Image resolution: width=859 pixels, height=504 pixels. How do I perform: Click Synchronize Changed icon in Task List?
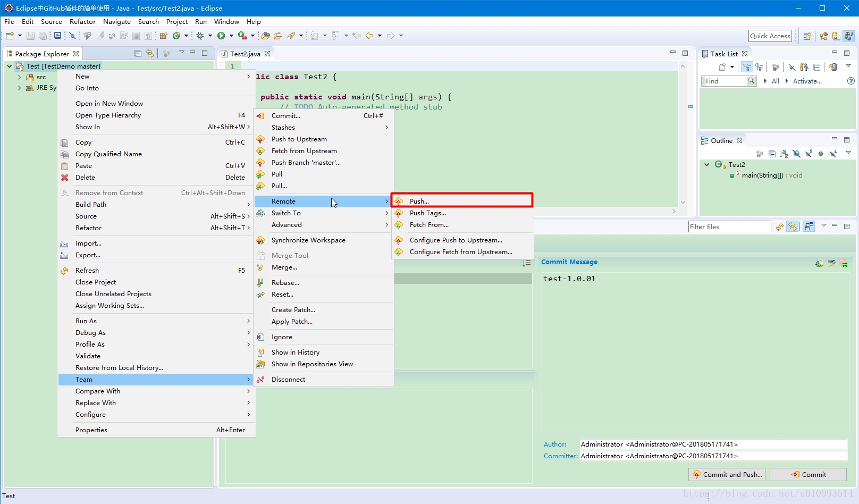pos(833,67)
